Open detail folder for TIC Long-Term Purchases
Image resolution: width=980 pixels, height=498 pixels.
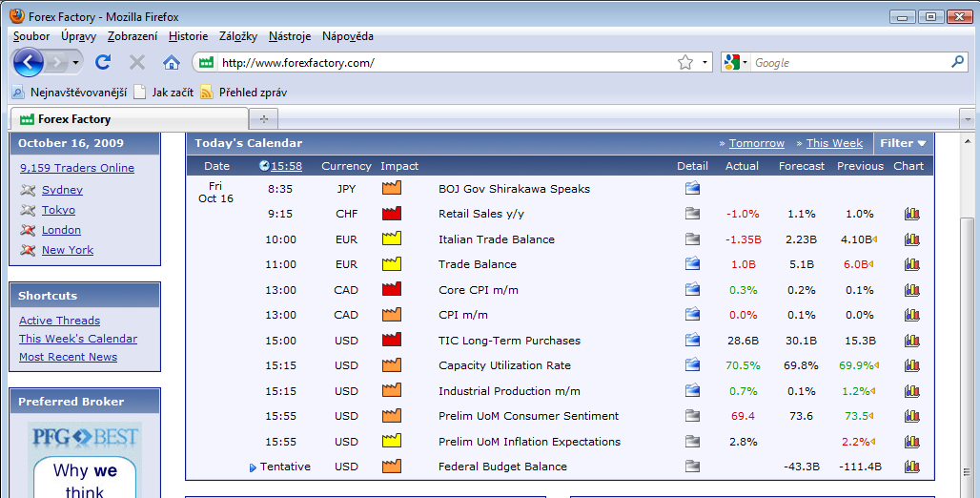click(692, 341)
